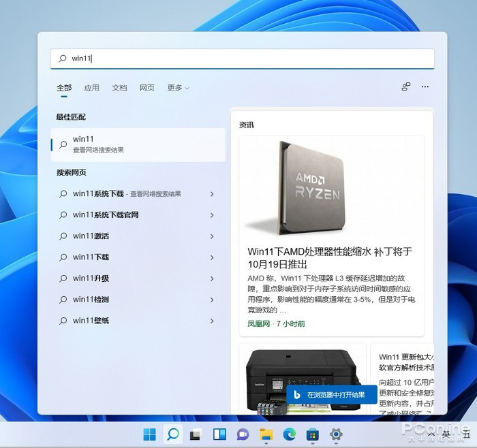477x448 pixels.
Task: Open Settings gear in the taskbar
Action: (335, 434)
